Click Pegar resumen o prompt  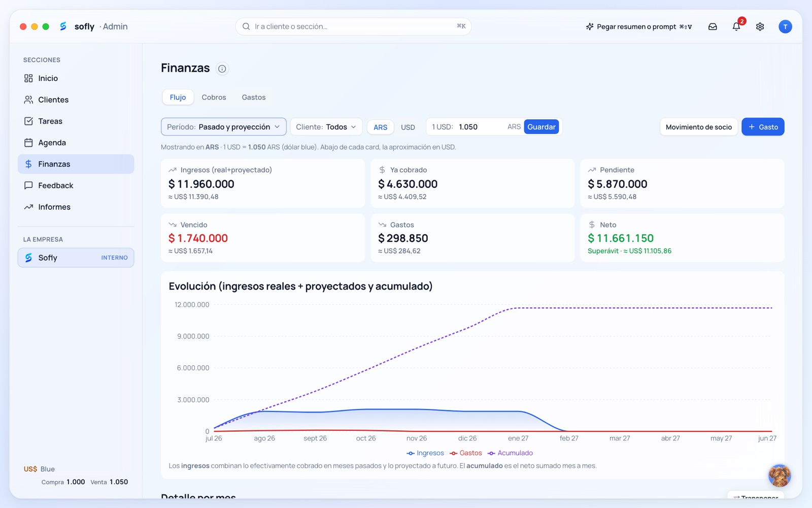[639, 26]
